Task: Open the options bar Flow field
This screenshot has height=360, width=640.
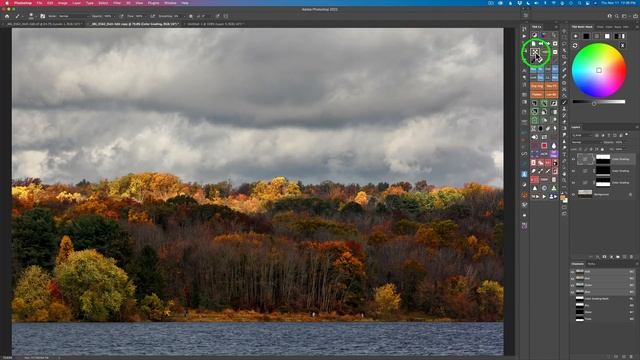Action: (138, 16)
